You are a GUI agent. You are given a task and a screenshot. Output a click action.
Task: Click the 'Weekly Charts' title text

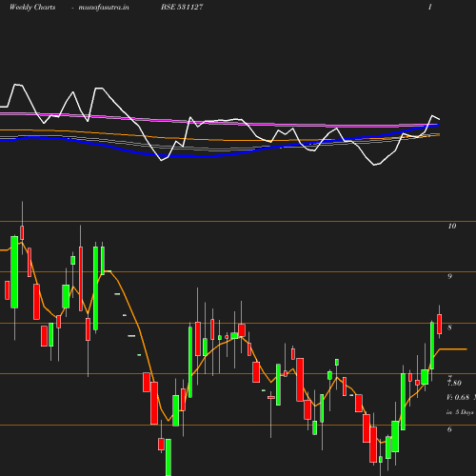pyautogui.click(x=32, y=8)
